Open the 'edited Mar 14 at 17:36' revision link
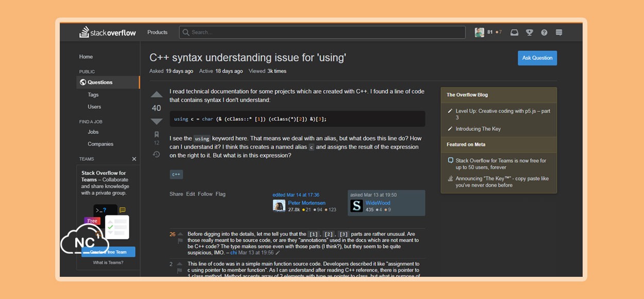The image size is (644, 299). (x=296, y=195)
